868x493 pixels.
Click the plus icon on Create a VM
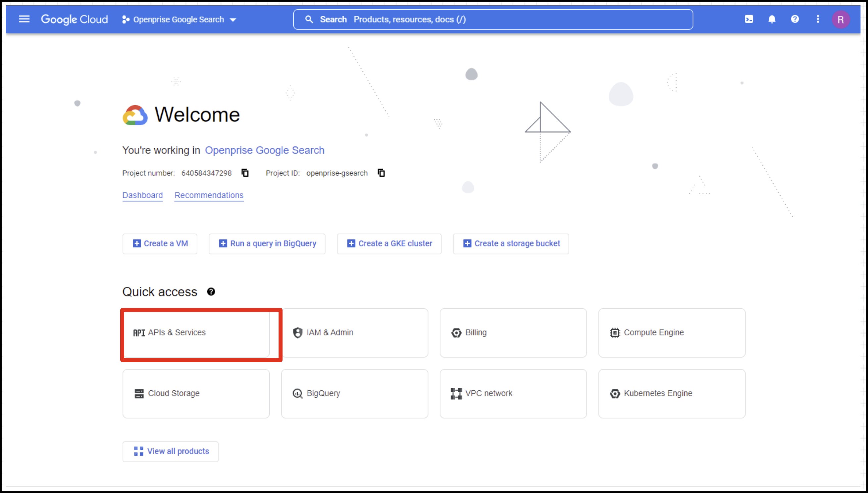click(136, 244)
